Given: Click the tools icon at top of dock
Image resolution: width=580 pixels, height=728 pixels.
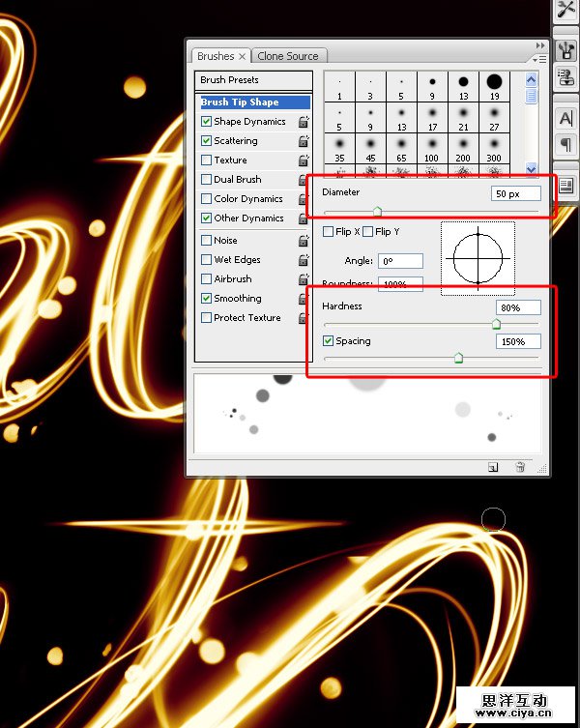Looking at the screenshot, I should pyautogui.click(x=565, y=12).
